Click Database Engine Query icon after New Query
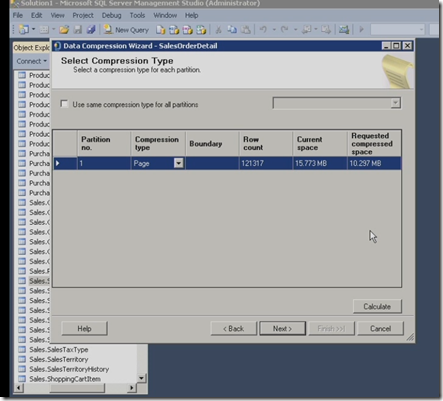Image resolution: width=443 pixels, height=401 pixels. point(161,30)
